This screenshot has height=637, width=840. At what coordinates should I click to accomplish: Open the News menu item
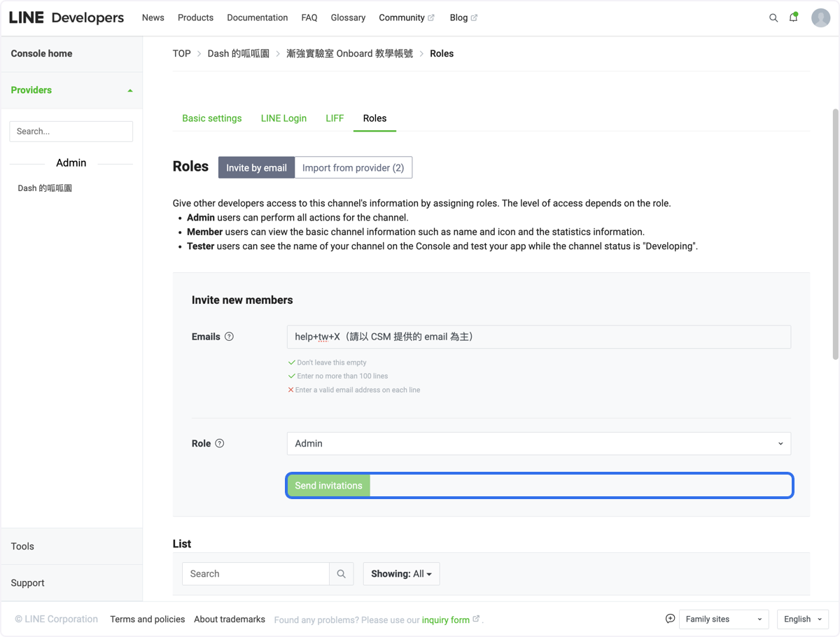[x=153, y=17]
